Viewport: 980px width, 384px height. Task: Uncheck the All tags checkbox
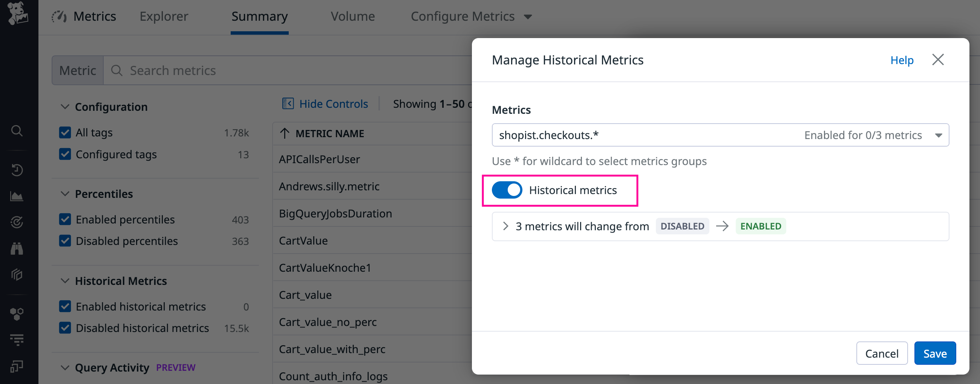pyautogui.click(x=65, y=132)
